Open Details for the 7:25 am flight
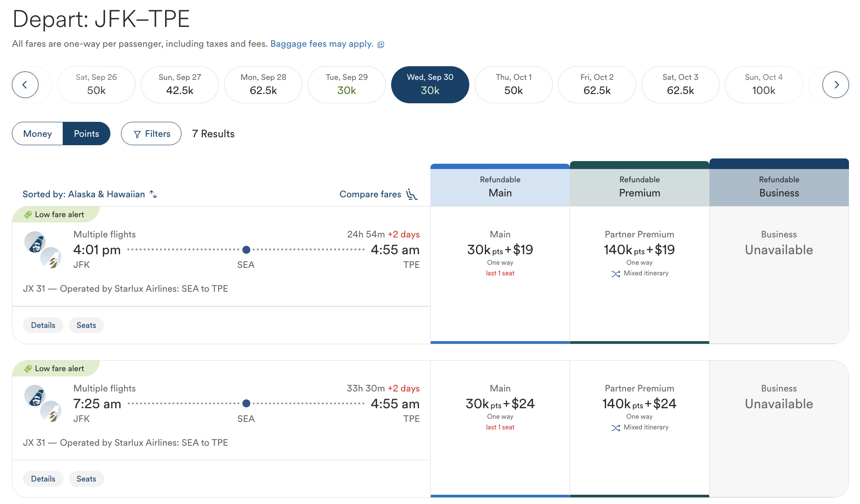860x504 pixels. point(43,479)
